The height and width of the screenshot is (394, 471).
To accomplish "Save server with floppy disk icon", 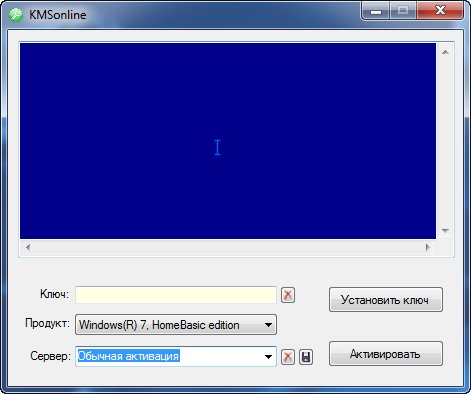I will (306, 357).
